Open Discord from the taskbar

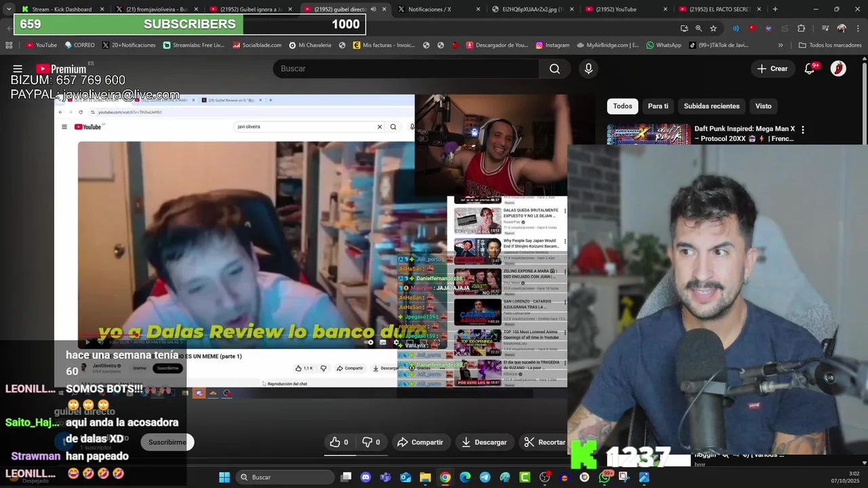[366, 477]
